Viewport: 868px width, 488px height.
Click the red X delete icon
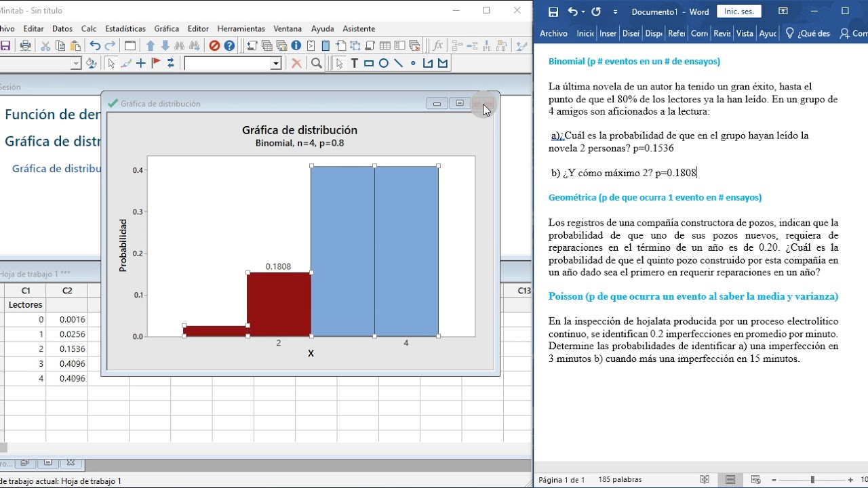(296, 63)
